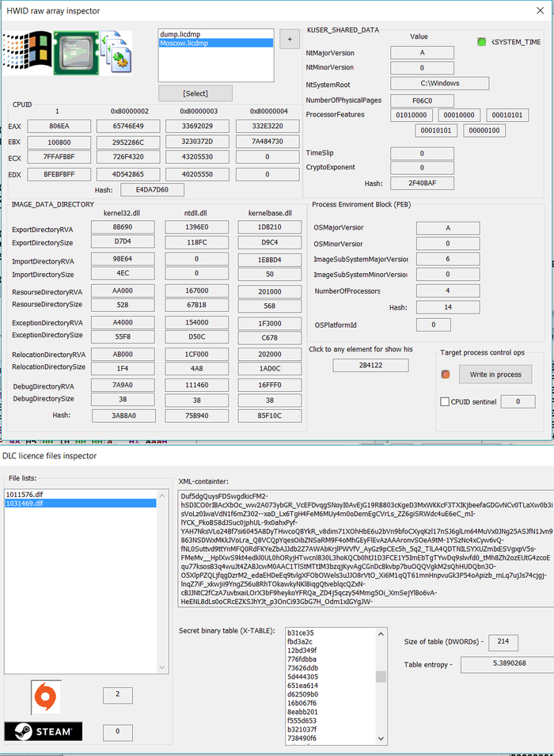
Task: Click the X-TABLE list scroll down arrow
Action: click(381, 738)
